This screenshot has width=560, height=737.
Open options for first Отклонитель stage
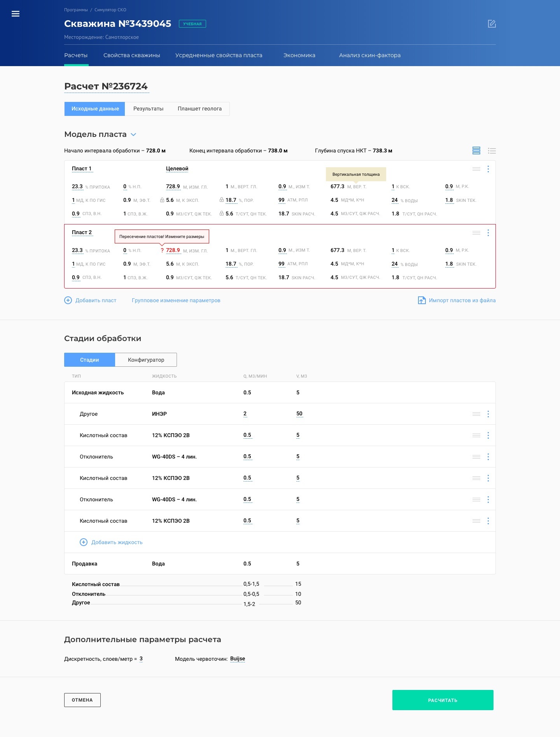coord(488,457)
